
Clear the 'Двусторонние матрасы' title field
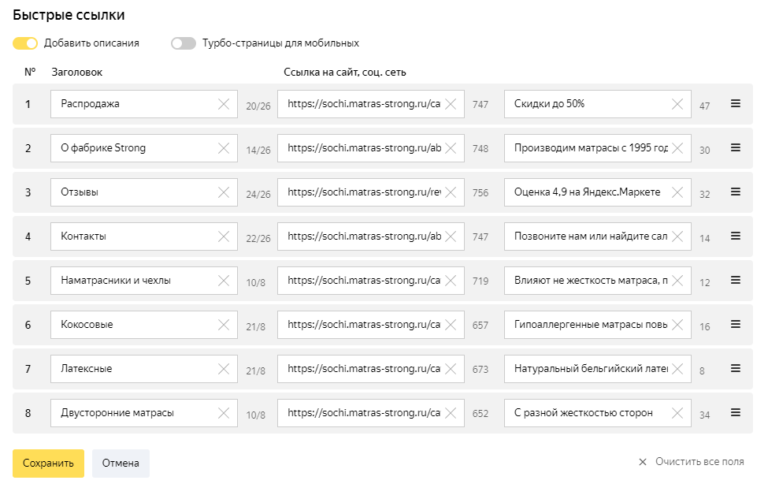[223, 413]
